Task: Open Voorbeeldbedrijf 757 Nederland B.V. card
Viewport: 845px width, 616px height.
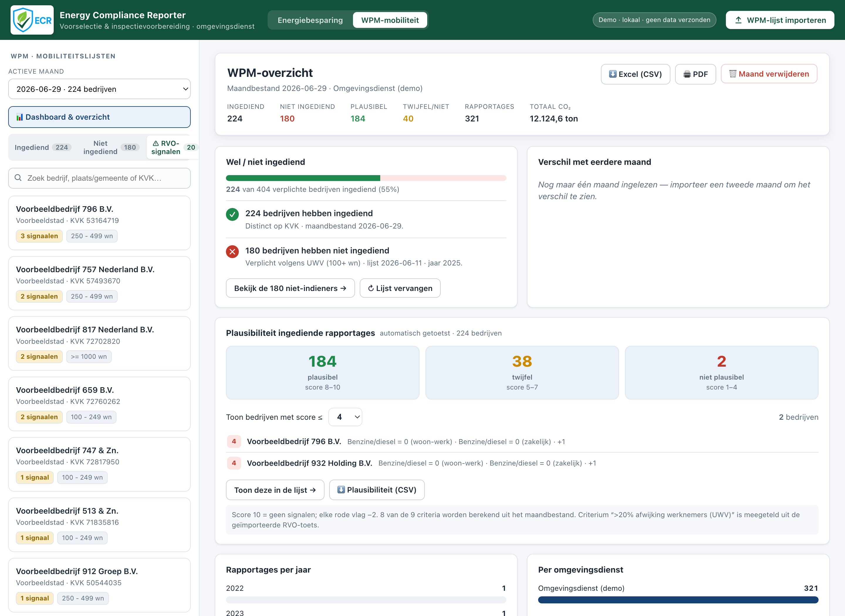Action: (99, 283)
